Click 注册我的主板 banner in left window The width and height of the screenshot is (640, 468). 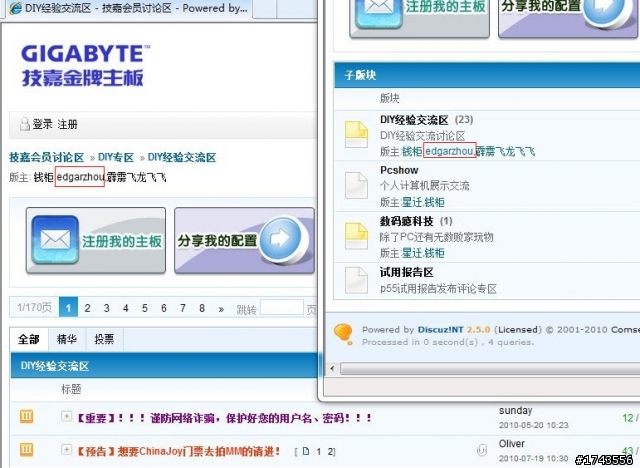pos(96,240)
